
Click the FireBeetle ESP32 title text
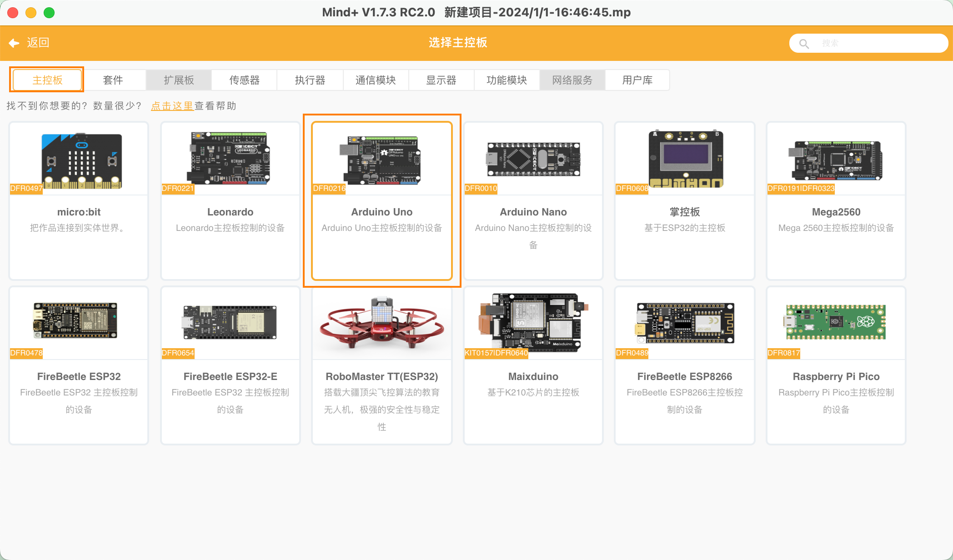79,376
